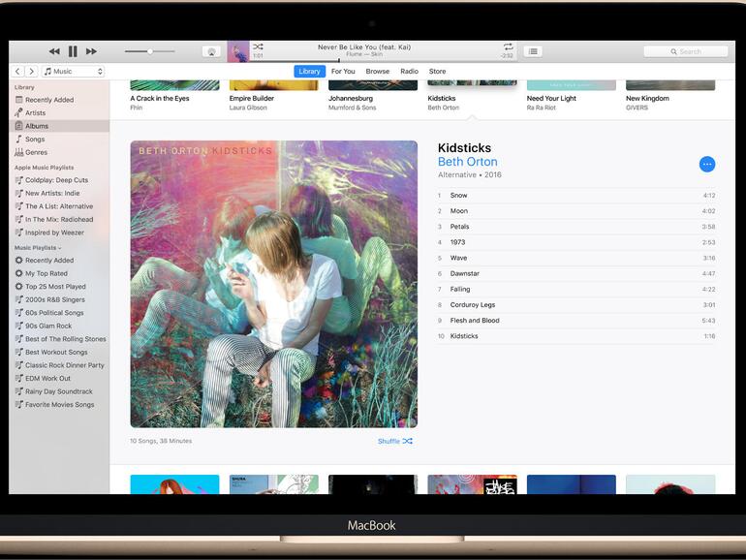Play track 6 Dawnstar

click(x=576, y=273)
